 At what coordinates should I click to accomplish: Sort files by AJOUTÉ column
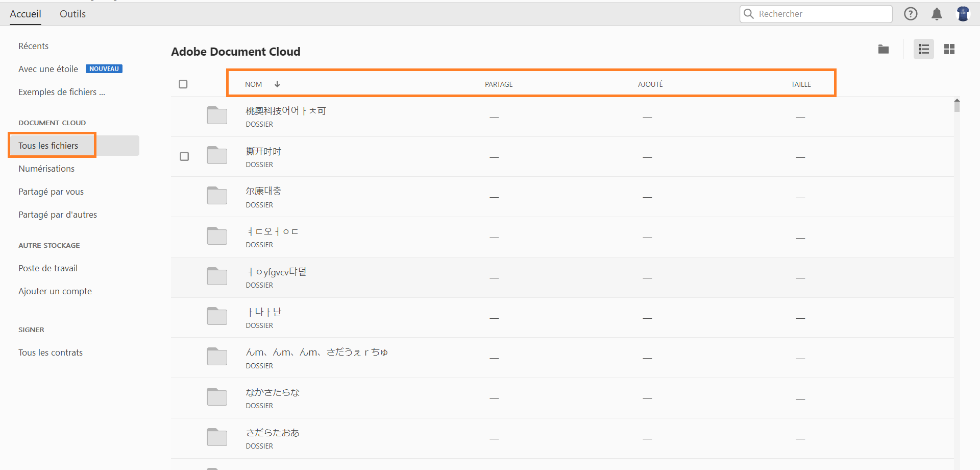[650, 84]
